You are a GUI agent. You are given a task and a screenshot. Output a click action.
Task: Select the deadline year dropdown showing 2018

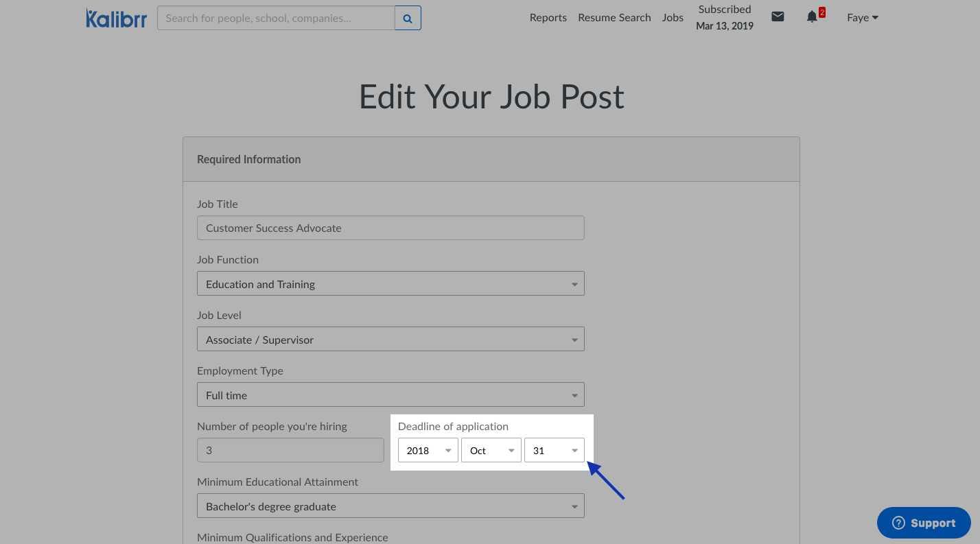click(428, 451)
